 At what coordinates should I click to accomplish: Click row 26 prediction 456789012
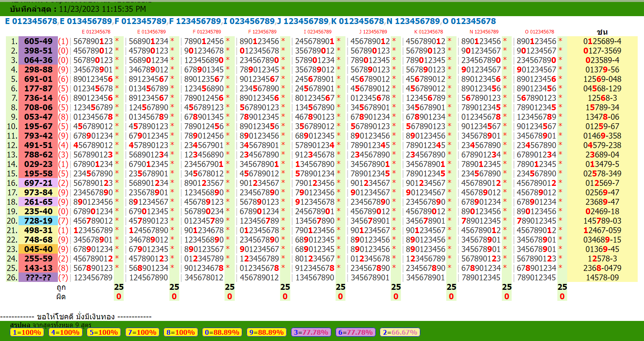[x=259, y=278]
